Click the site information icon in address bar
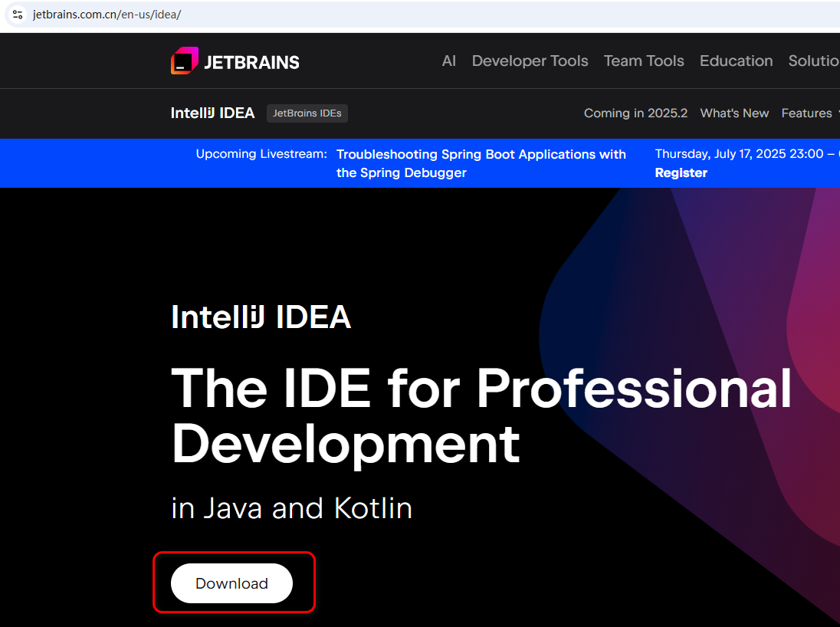The image size is (840, 627). tap(17, 15)
